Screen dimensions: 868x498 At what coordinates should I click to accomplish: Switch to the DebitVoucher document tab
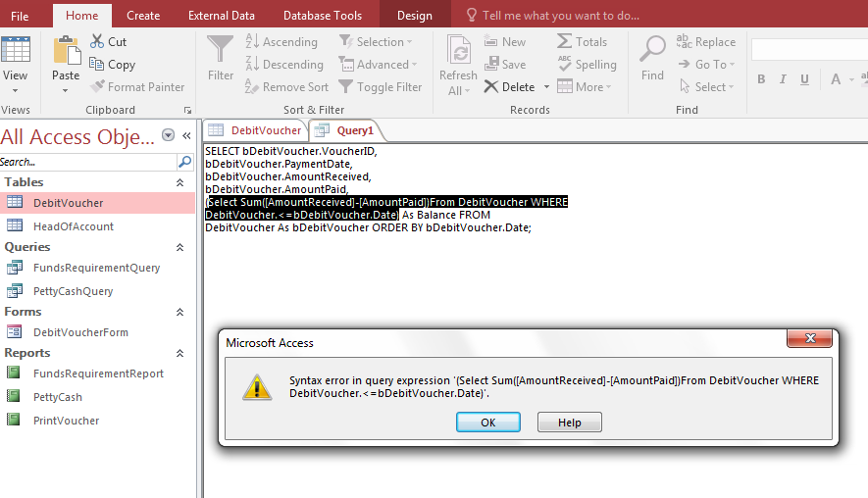pyautogui.click(x=256, y=130)
